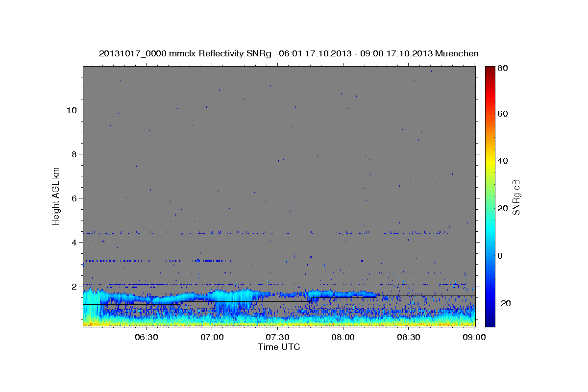
Task: Select the 'Height AGL km' axis label
Action: (x=56, y=196)
